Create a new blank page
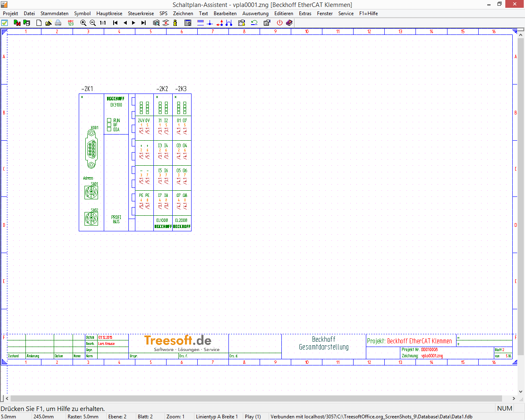Image resolution: width=525 pixels, height=420 pixels. pos(39,23)
